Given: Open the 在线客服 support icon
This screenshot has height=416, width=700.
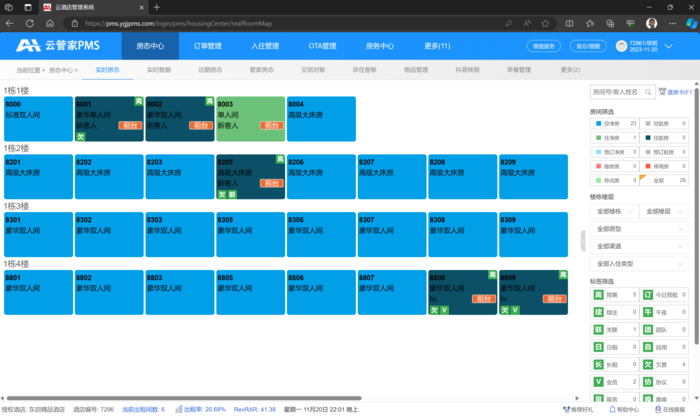Looking at the screenshot, I should pos(658,409).
